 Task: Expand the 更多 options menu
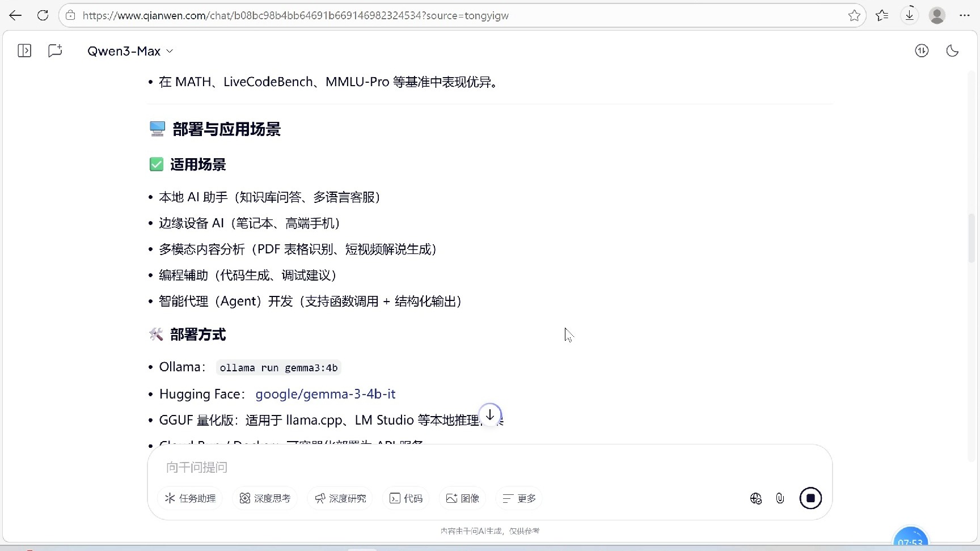pyautogui.click(x=519, y=498)
